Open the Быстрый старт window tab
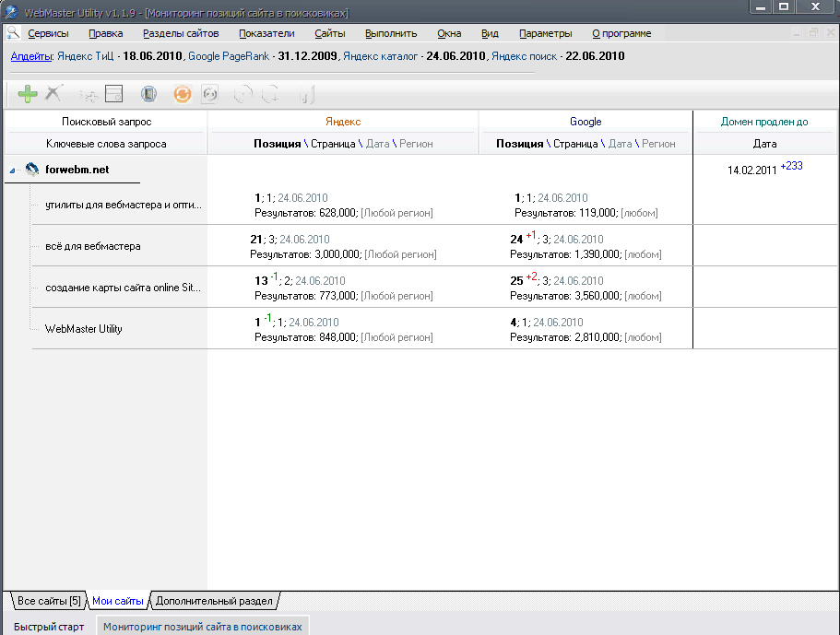 click(48, 627)
